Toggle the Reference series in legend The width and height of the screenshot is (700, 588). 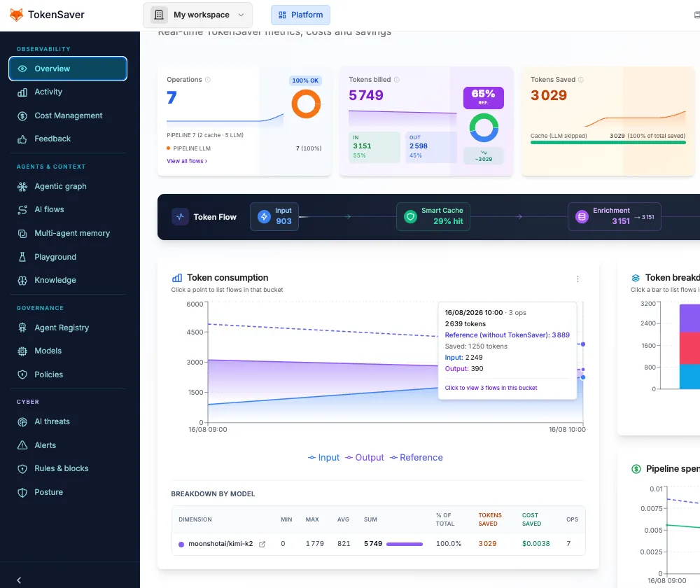pyautogui.click(x=416, y=458)
